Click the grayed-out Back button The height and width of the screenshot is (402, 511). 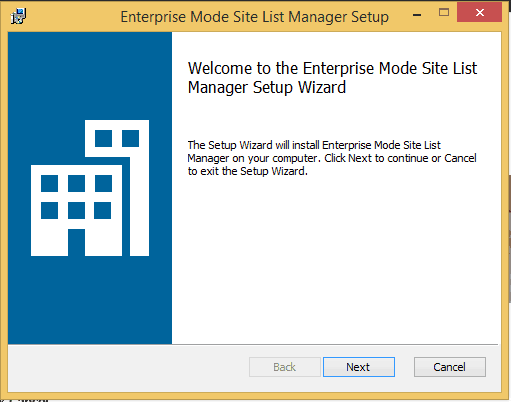[x=285, y=367]
